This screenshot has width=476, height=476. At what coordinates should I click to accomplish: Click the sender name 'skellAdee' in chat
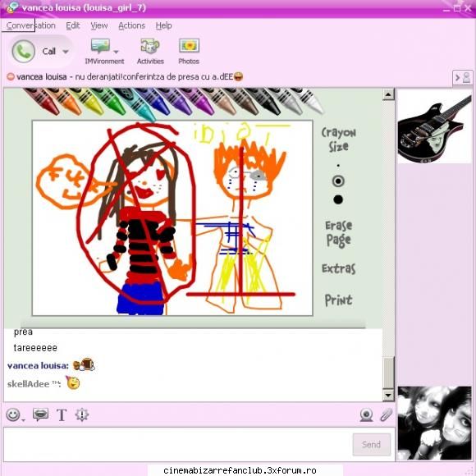point(28,384)
